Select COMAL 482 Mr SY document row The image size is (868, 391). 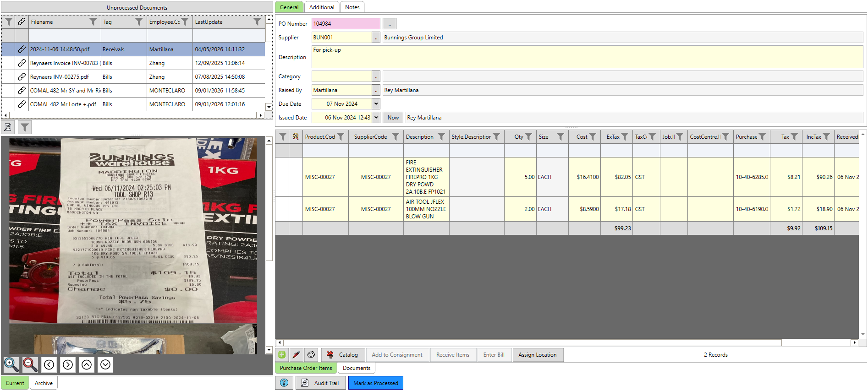(x=133, y=90)
